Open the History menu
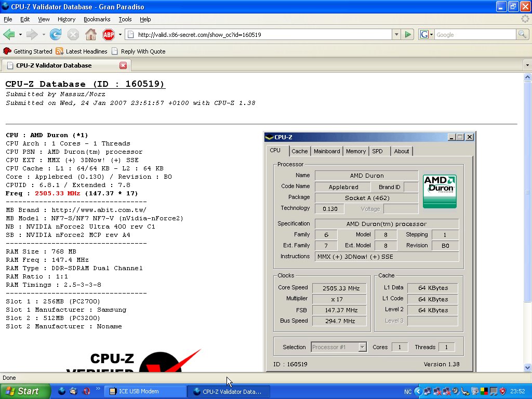The height and width of the screenshot is (399, 532). 66,19
